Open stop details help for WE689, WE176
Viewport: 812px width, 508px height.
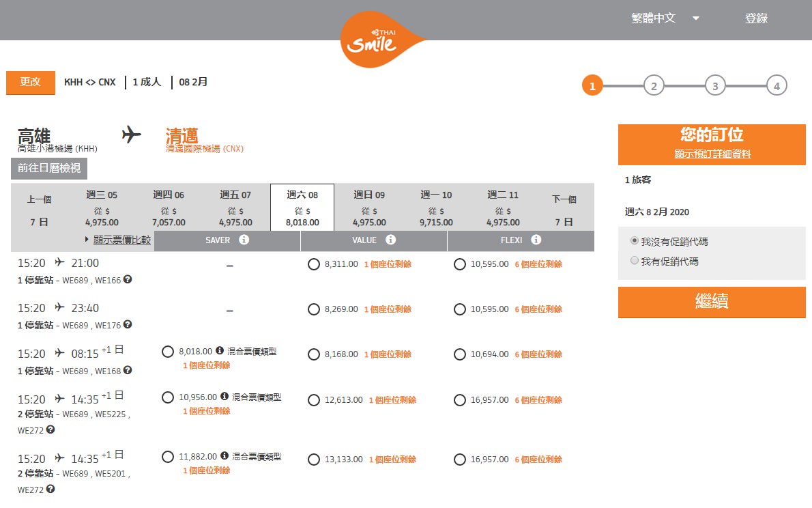pos(128,325)
